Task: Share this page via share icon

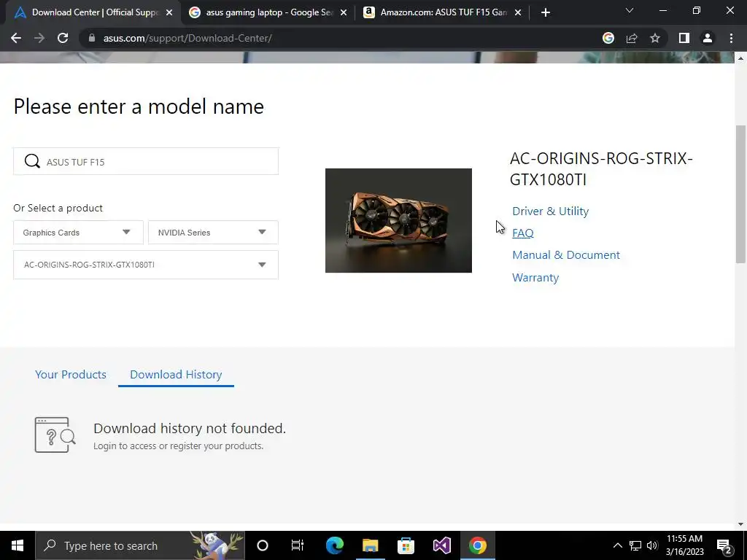Action: [632, 38]
